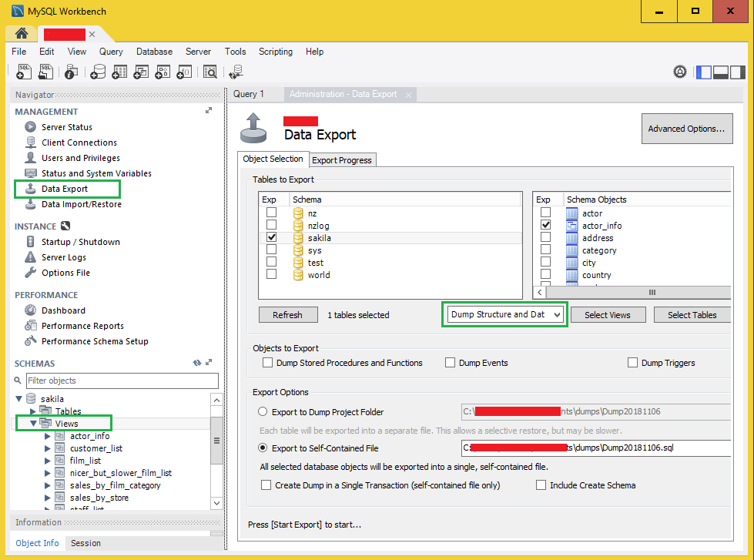
Task: Open the inspector toolbar icon
Action: click(71, 72)
